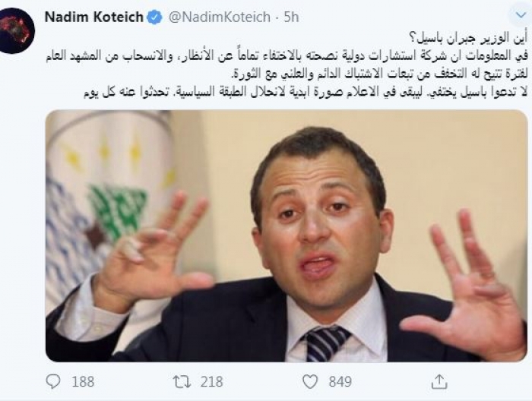Open the share tweet upload icon
532x401 pixels.
[x=439, y=381]
